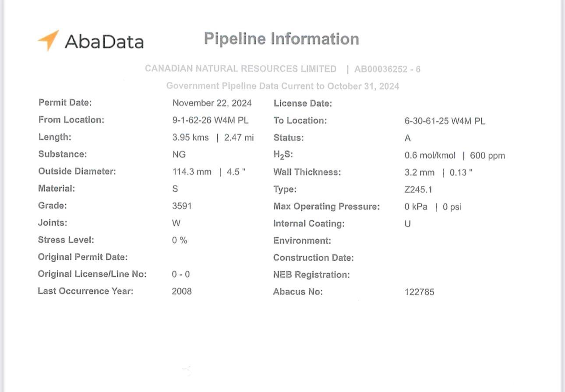Select the Grade value 3591
This screenshot has width=565, height=392.
[x=182, y=206]
